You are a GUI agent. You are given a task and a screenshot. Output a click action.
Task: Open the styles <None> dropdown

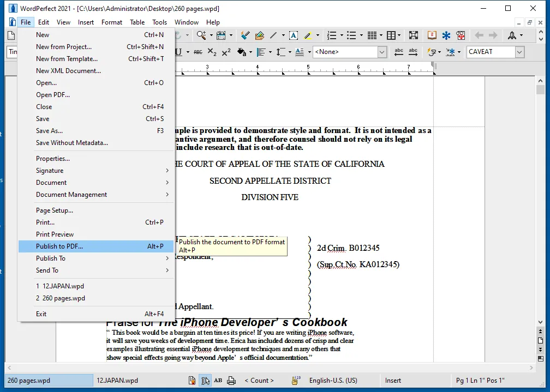click(x=382, y=52)
